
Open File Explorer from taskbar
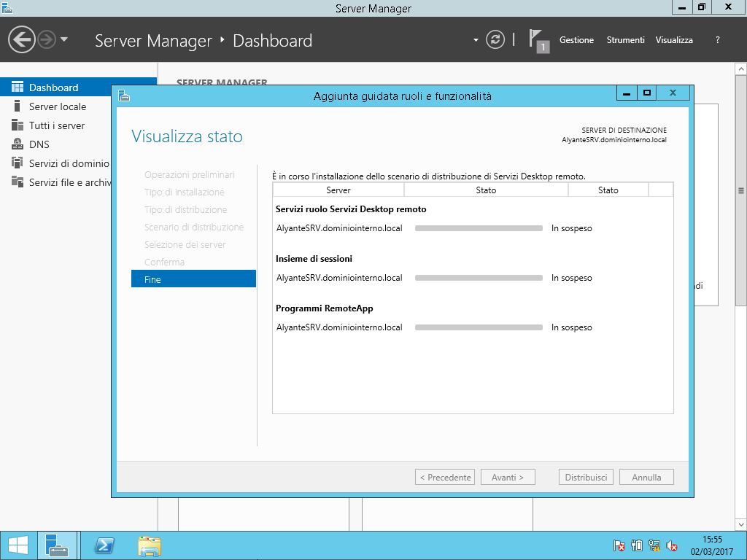150,545
